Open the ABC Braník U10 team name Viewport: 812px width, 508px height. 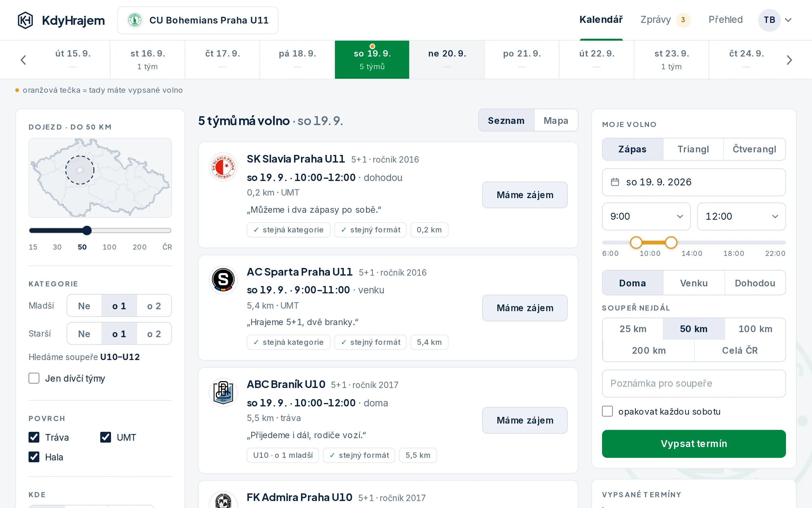pyautogui.click(x=286, y=384)
